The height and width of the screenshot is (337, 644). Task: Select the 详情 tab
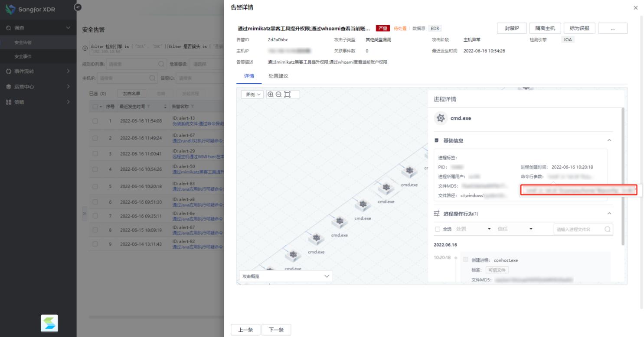pos(249,76)
